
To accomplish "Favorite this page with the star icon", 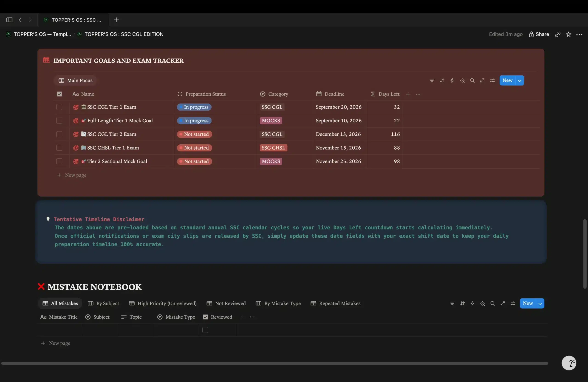I will click(568, 34).
